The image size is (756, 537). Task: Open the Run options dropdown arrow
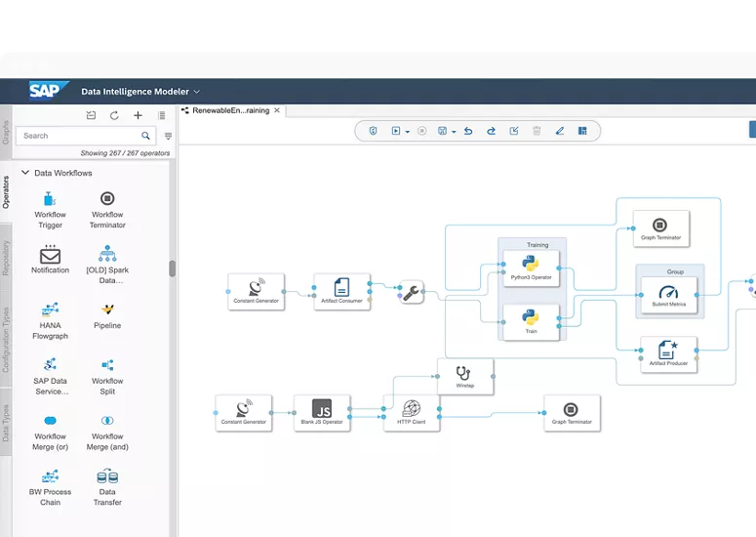408,132
